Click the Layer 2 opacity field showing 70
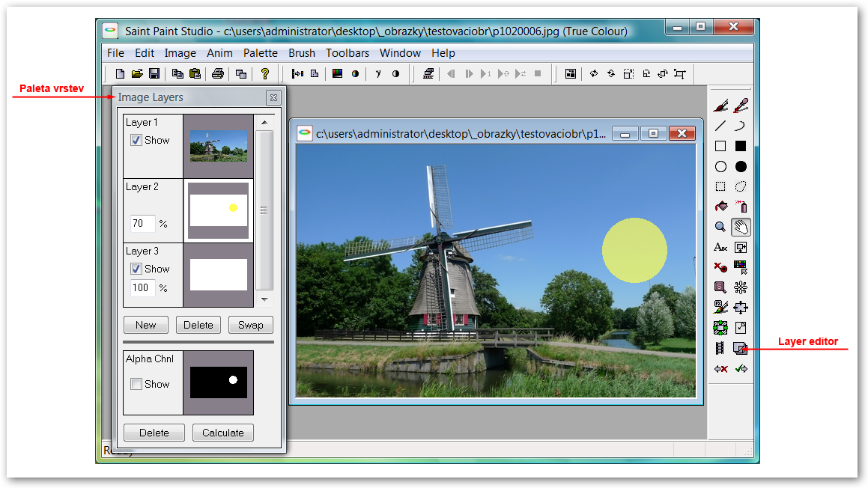 (x=142, y=223)
